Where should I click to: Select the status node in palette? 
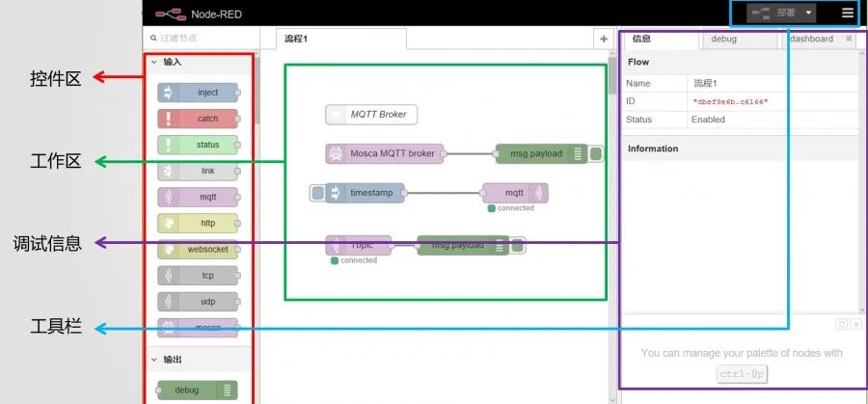(198, 145)
